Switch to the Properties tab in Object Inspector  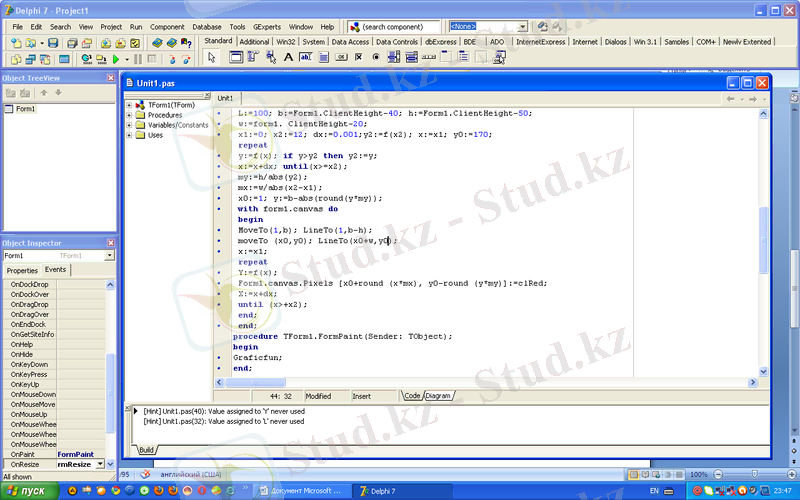(x=22, y=270)
